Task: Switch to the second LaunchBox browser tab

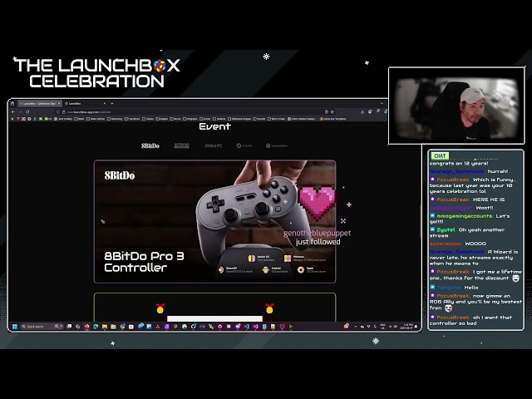Action: pyautogui.click(x=85, y=103)
